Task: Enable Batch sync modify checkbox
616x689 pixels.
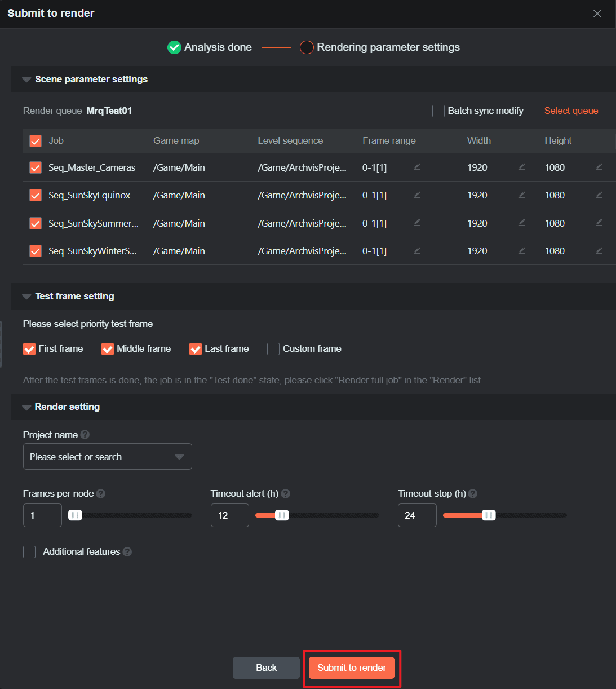Action: click(438, 111)
